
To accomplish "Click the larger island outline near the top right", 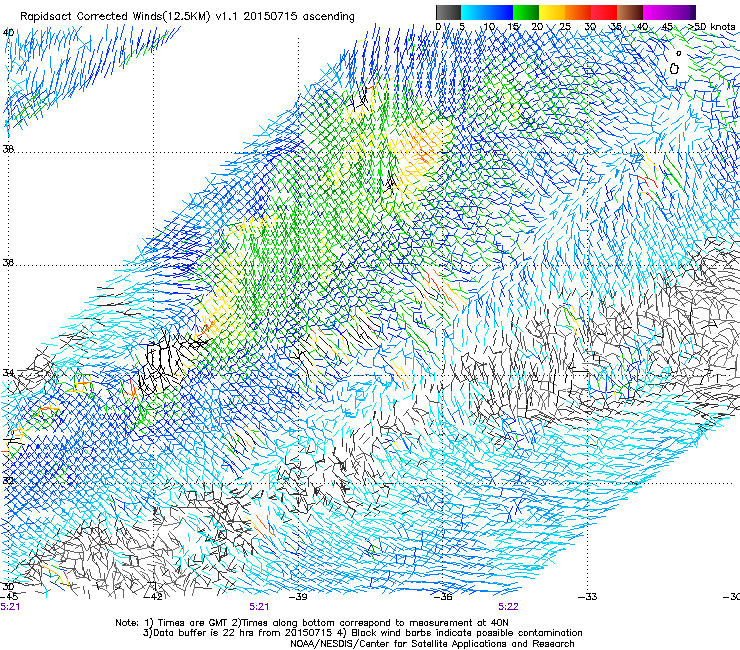I will pyautogui.click(x=674, y=68).
